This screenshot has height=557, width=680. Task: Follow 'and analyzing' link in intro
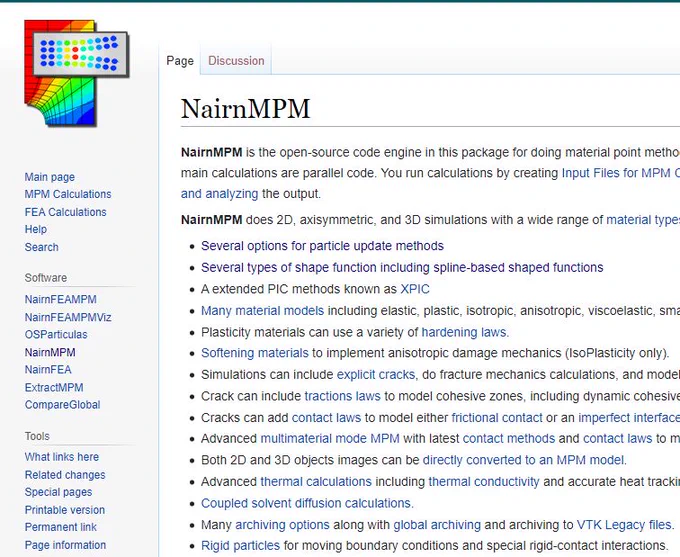pyautogui.click(x=219, y=193)
